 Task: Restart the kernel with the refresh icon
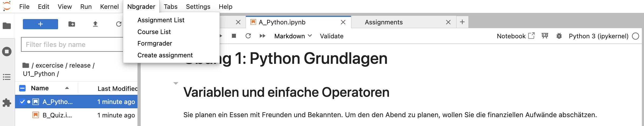(x=248, y=36)
